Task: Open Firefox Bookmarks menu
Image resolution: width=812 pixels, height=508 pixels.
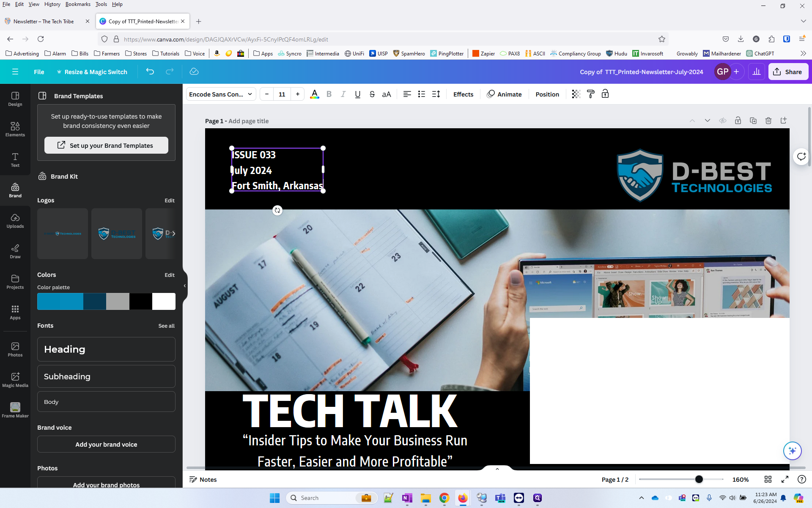Action: click(x=78, y=4)
